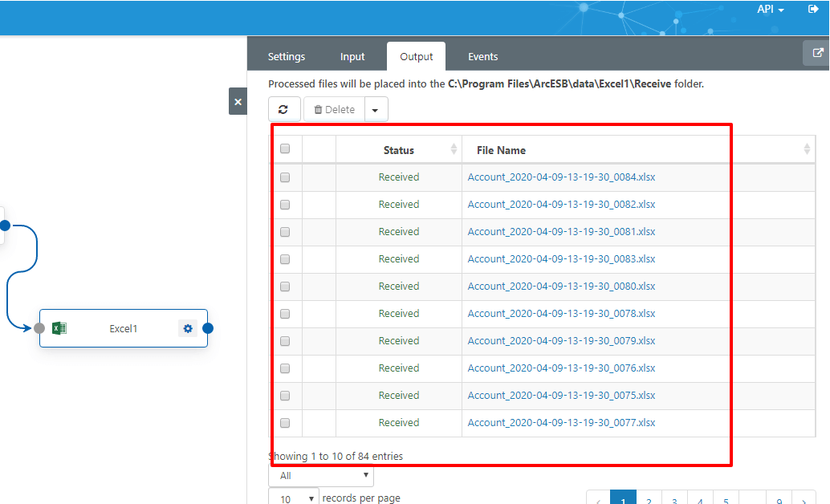Click the Excel icon on Excel1 connector

[59, 328]
